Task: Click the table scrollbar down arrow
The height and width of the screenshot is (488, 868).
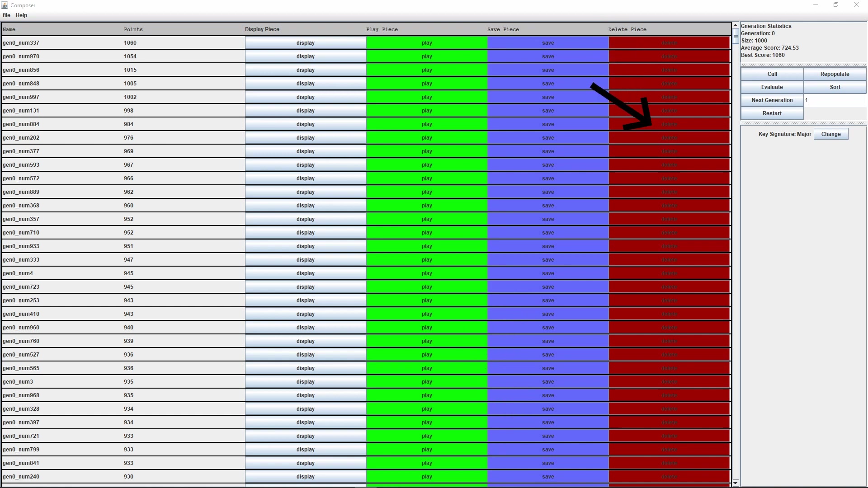Action: (736, 483)
